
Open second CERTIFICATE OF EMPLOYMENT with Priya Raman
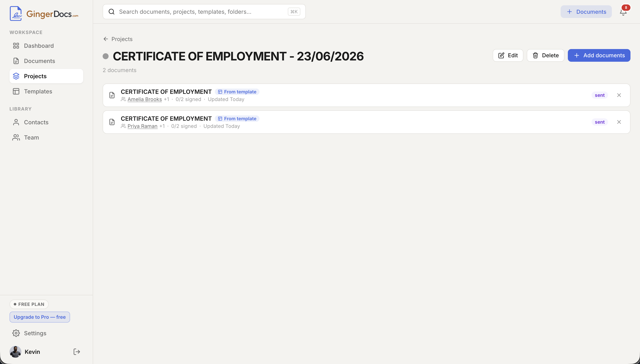(166, 119)
